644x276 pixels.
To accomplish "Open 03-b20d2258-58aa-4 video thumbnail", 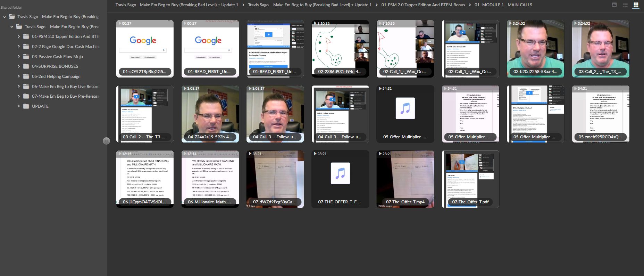I will (x=535, y=49).
